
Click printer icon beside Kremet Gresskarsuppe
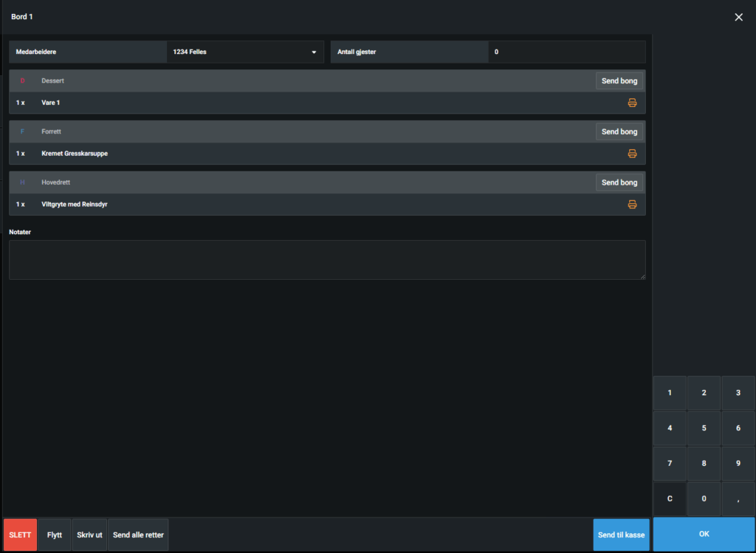632,154
